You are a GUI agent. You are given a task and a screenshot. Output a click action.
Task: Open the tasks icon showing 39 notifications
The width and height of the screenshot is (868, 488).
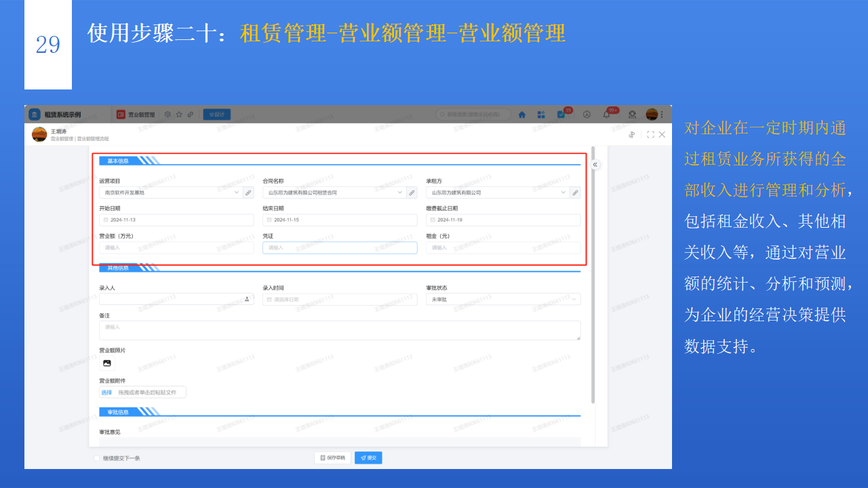click(561, 115)
